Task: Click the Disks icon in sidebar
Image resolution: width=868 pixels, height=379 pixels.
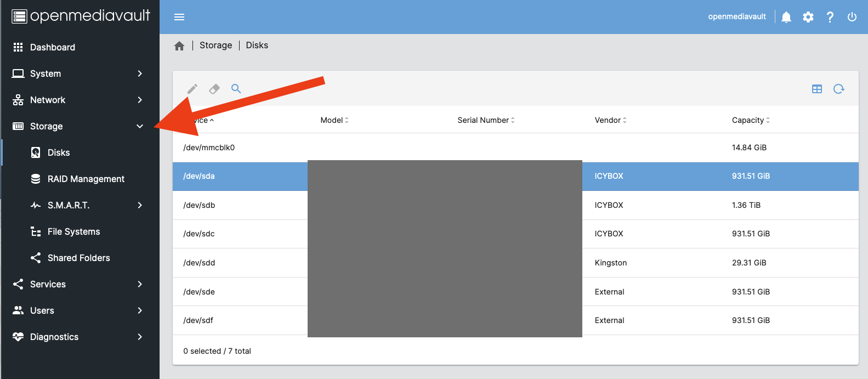Action: click(36, 152)
